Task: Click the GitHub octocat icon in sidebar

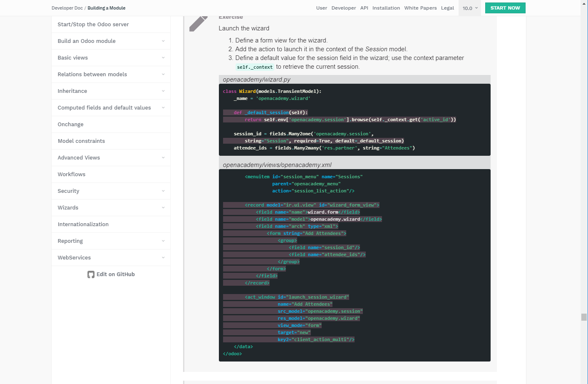Action: click(x=91, y=274)
